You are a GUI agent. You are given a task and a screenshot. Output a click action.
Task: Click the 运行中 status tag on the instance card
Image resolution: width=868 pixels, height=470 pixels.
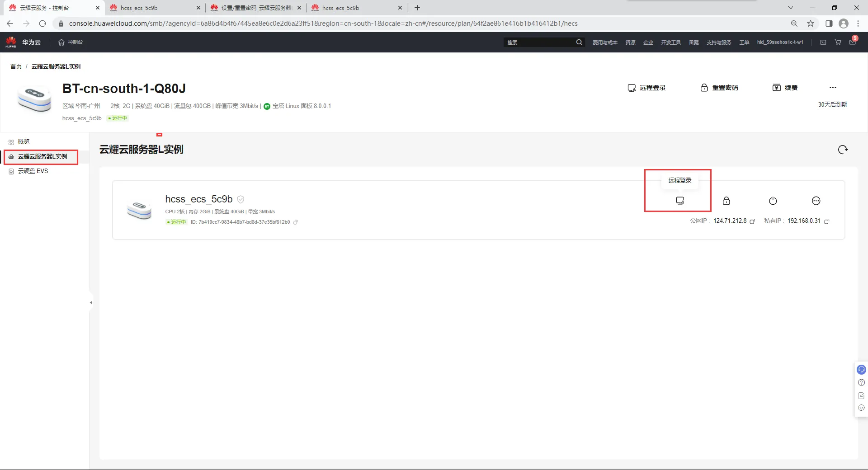point(176,222)
